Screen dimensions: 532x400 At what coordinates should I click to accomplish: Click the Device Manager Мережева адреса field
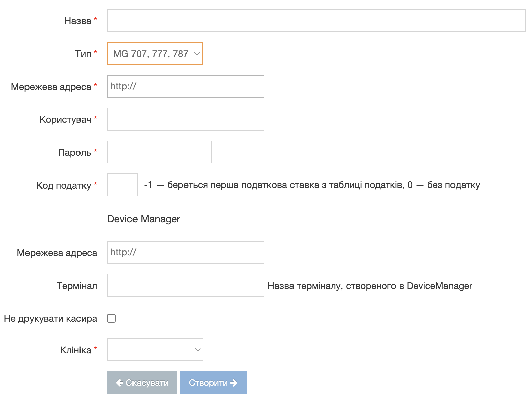click(x=185, y=252)
